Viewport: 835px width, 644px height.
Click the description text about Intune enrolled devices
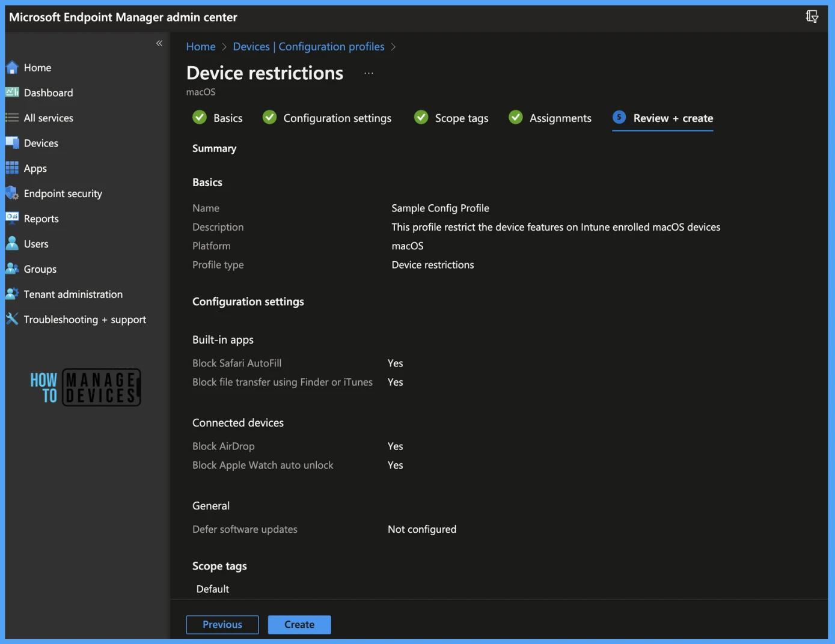(x=555, y=227)
